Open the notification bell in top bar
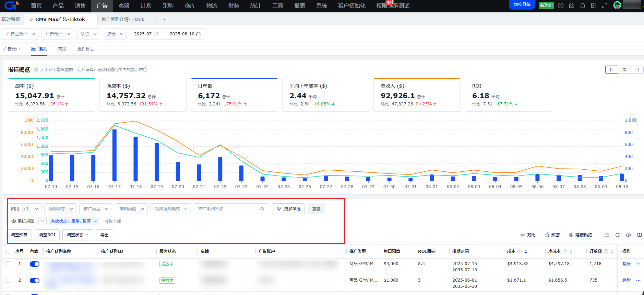Image resolution: width=644 pixels, height=295 pixels. [x=583, y=5]
